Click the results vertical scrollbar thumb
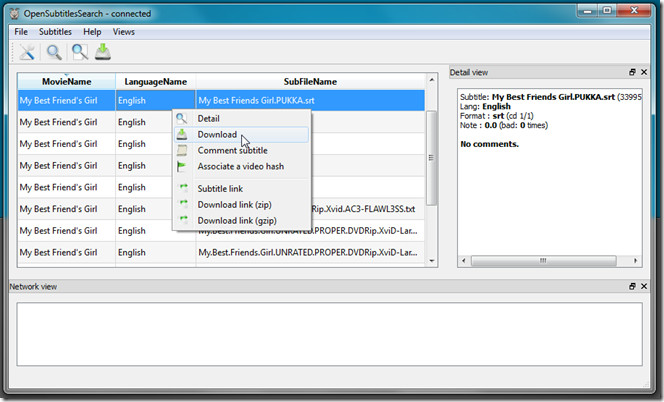 (x=431, y=158)
